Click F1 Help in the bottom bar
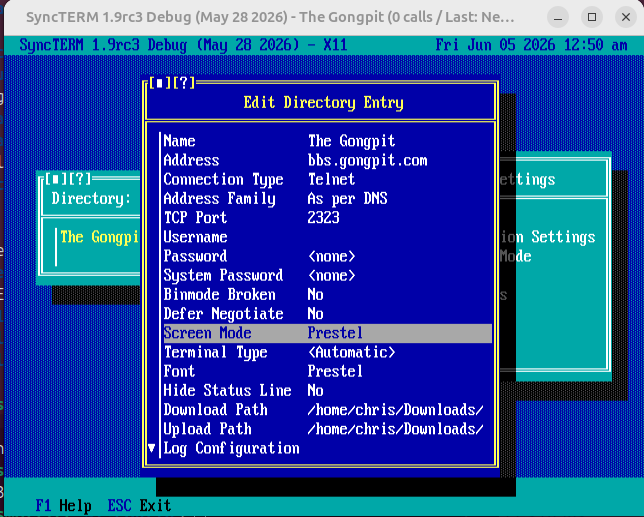Screen dimensions: 644x517 [64, 506]
